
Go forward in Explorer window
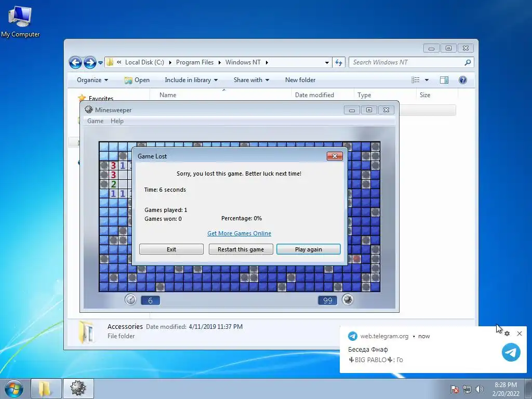point(90,62)
